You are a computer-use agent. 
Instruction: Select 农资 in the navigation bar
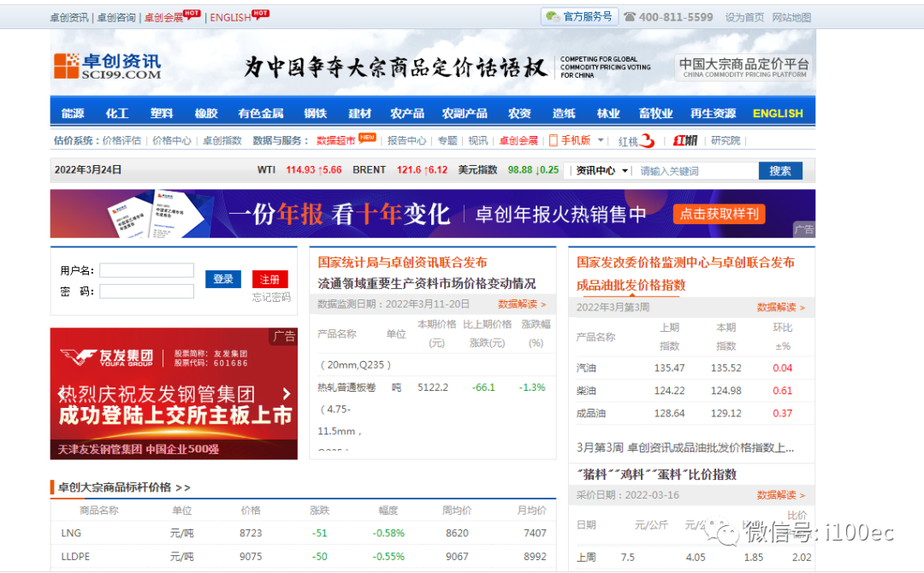[520, 113]
